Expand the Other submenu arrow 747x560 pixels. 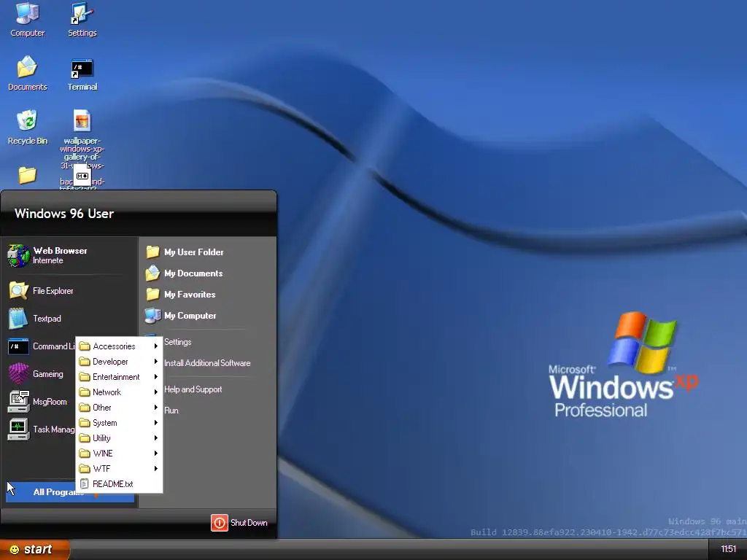tap(156, 407)
